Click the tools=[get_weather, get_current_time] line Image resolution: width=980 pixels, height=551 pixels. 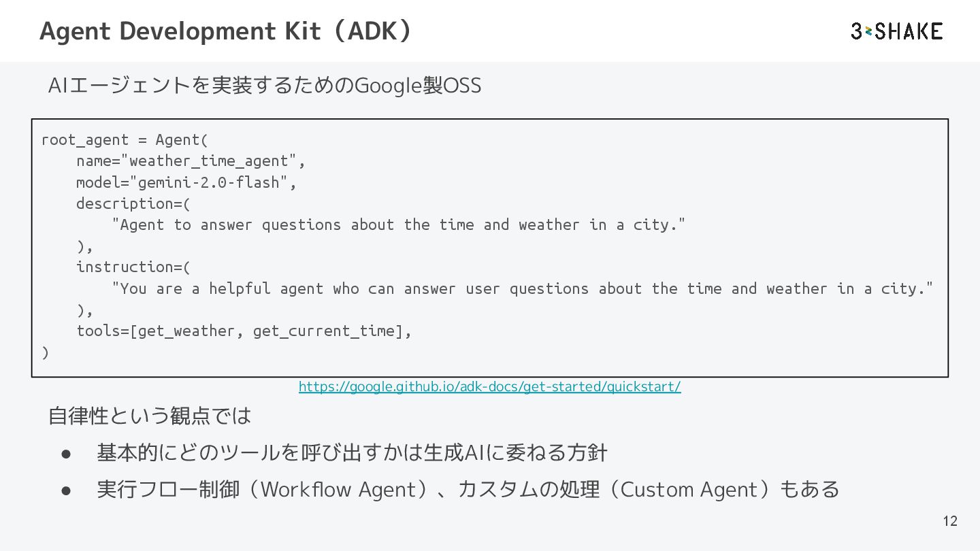[x=244, y=331]
